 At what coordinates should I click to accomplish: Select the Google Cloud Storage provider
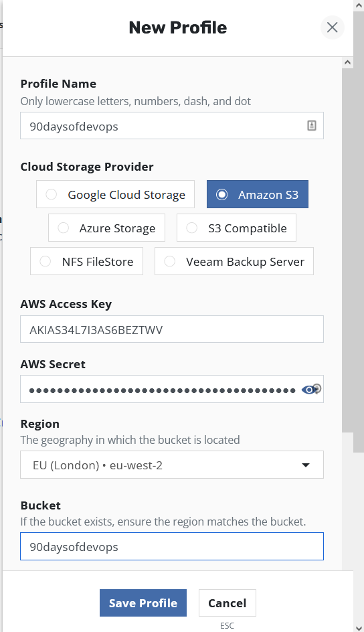click(x=115, y=194)
